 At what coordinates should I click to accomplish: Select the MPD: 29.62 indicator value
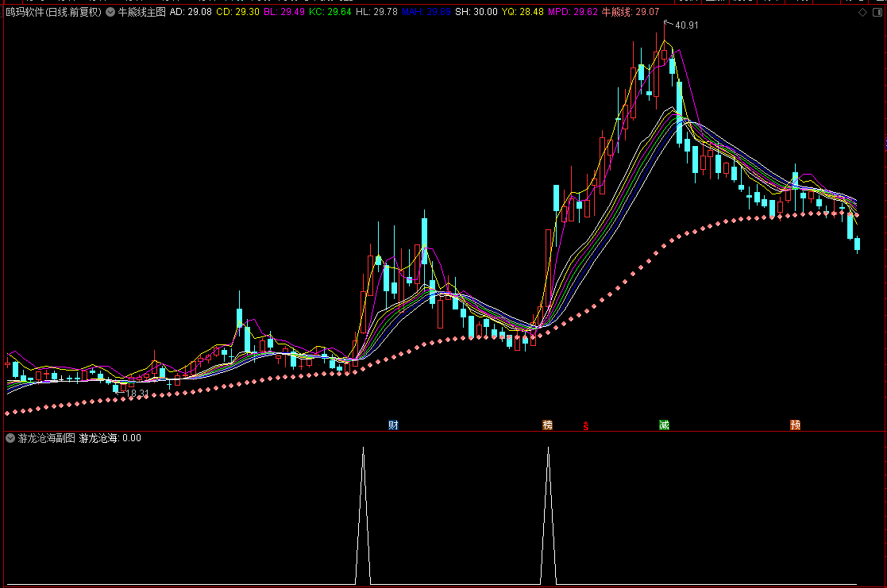tap(573, 12)
